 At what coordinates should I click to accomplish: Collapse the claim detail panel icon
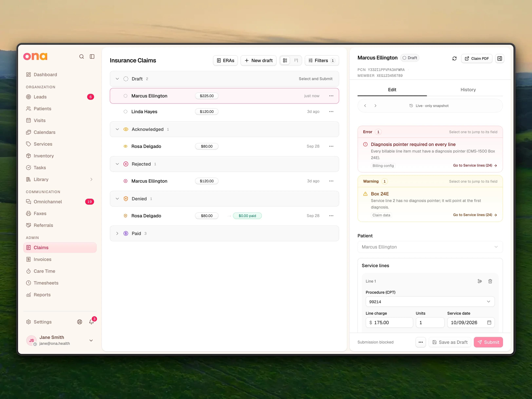(500, 58)
